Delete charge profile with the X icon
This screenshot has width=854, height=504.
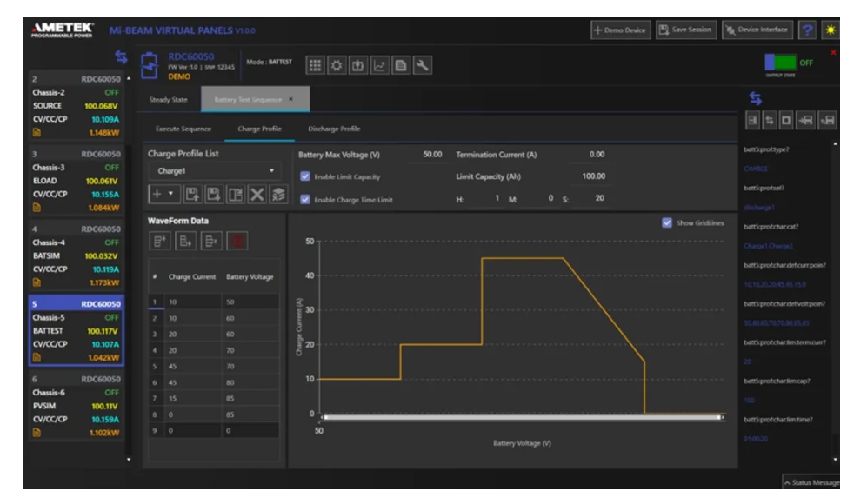(257, 196)
